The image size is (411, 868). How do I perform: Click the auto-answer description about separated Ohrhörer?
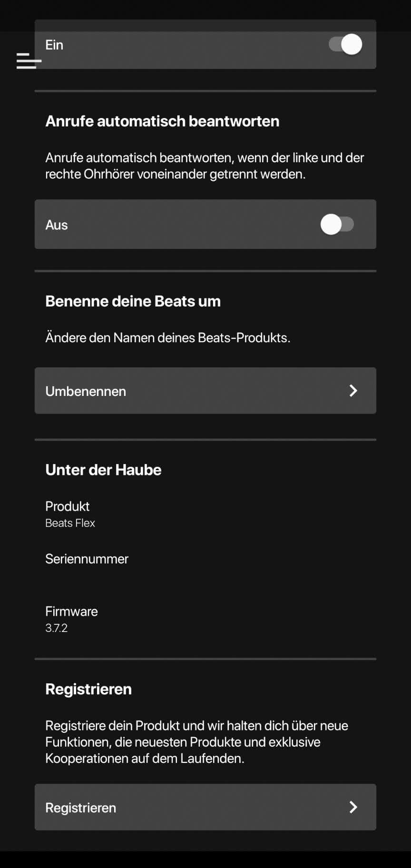[x=205, y=166]
